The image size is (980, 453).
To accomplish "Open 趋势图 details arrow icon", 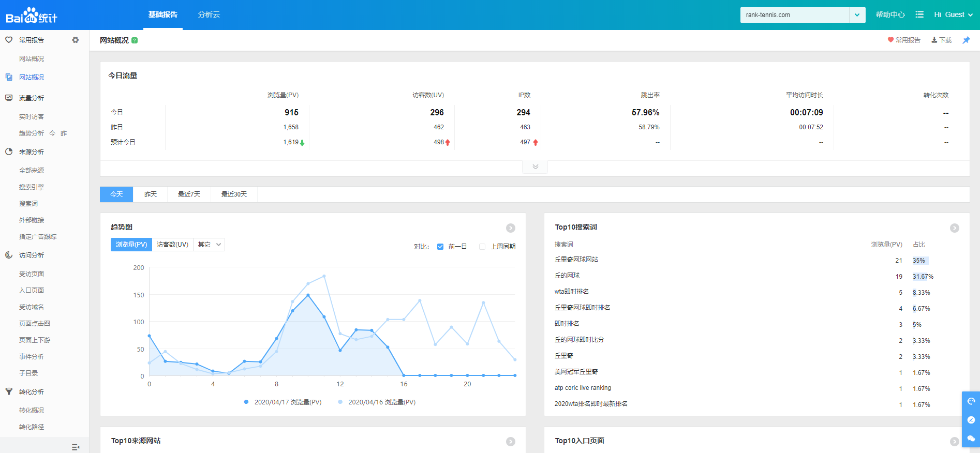I will pyautogui.click(x=511, y=228).
